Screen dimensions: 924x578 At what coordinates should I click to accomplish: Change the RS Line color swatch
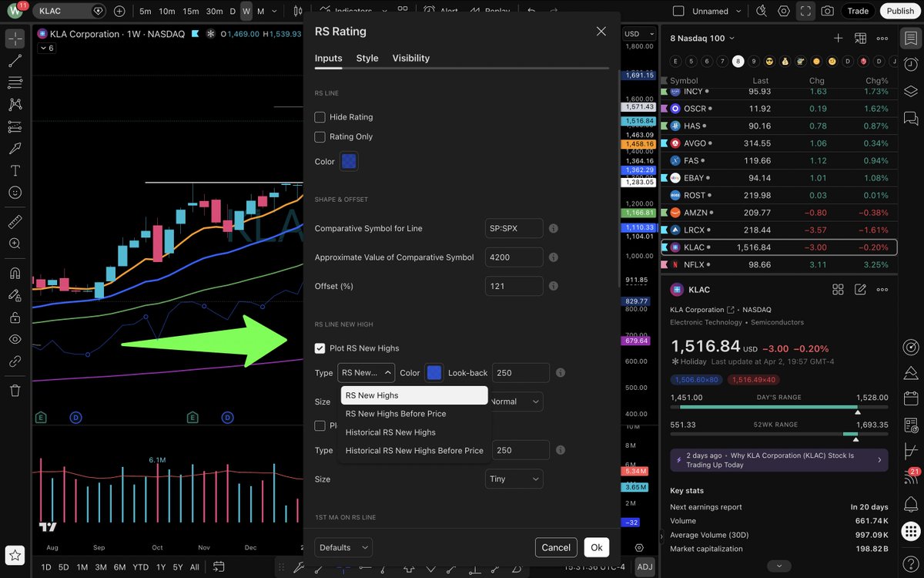pos(349,161)
